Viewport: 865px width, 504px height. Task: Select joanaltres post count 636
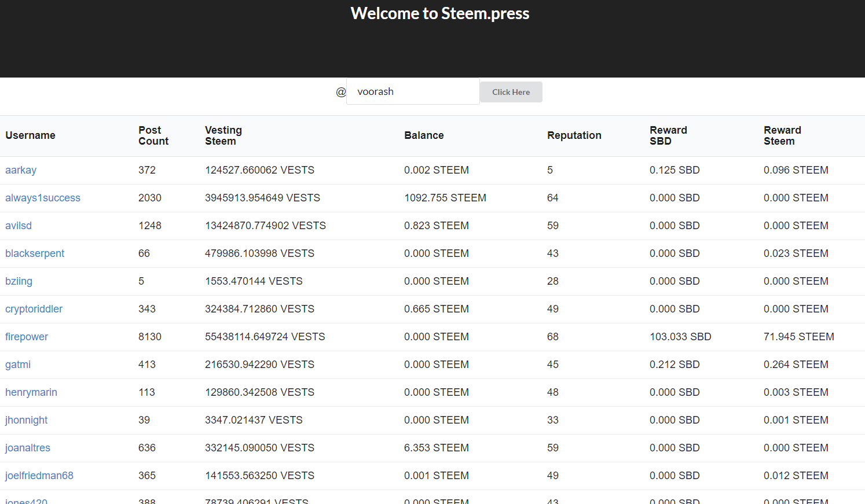[147, 448]
